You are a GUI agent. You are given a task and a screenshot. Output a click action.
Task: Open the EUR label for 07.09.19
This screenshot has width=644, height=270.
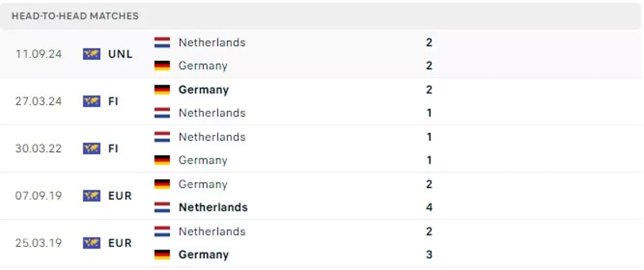[120, 196]
